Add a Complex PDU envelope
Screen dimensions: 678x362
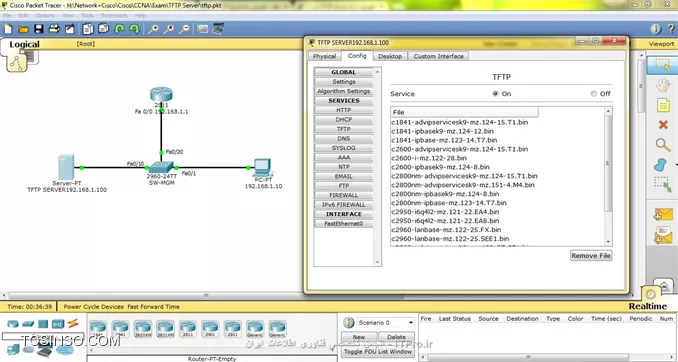click(x=663, y=235)
